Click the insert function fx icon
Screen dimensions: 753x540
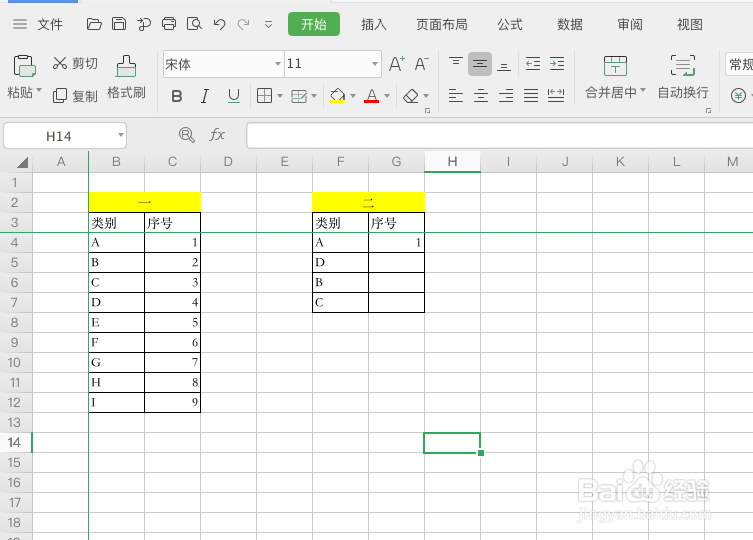217,135
